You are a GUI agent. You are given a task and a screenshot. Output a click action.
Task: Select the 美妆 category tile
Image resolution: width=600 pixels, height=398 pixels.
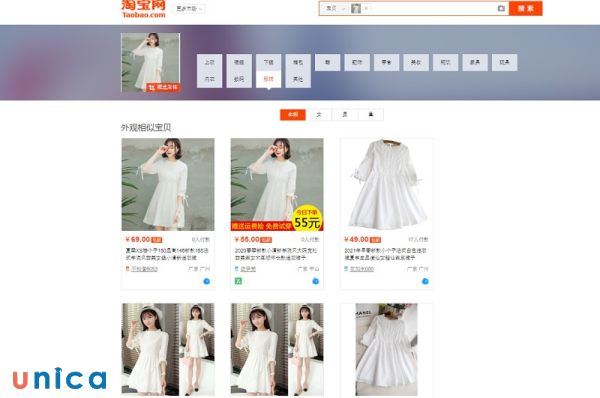click(x=416, y=62)
